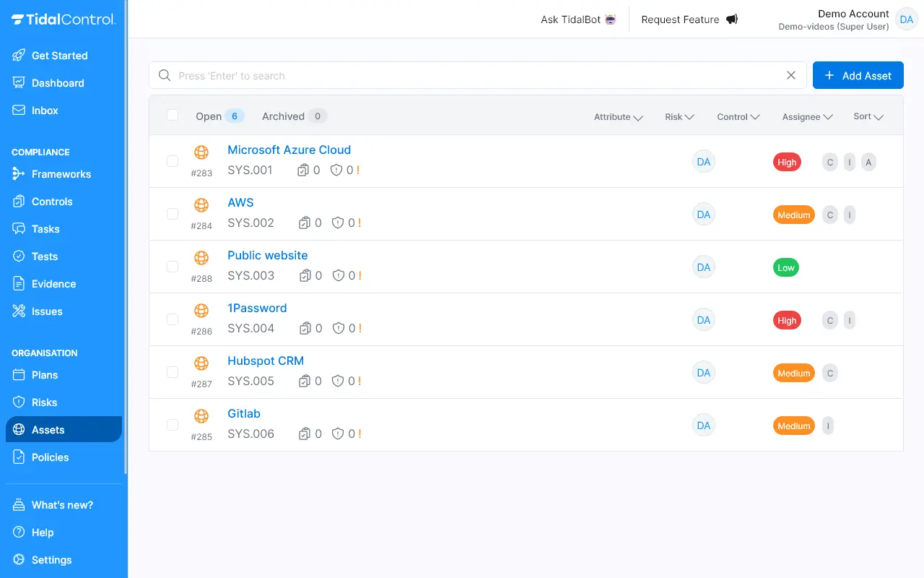Viewport: 924px width, 578px height.
Task: Check the Hubspot CRM row checkbox
Action: click(x=173, y=372)
